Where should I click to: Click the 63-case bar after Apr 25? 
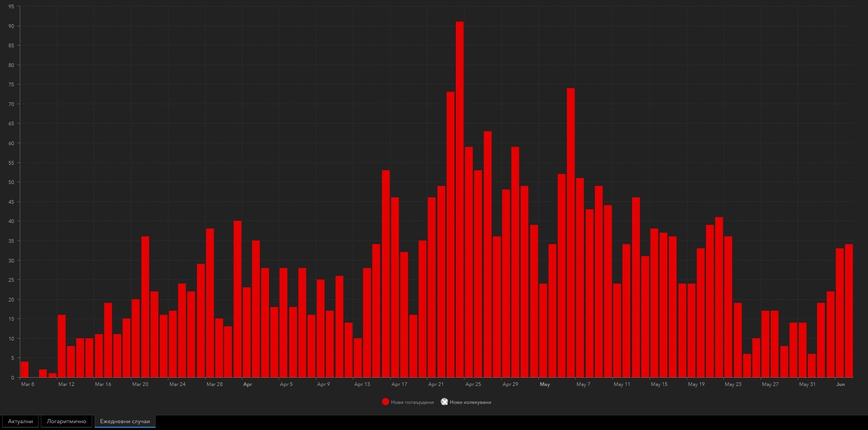click(x=487, y=254)
